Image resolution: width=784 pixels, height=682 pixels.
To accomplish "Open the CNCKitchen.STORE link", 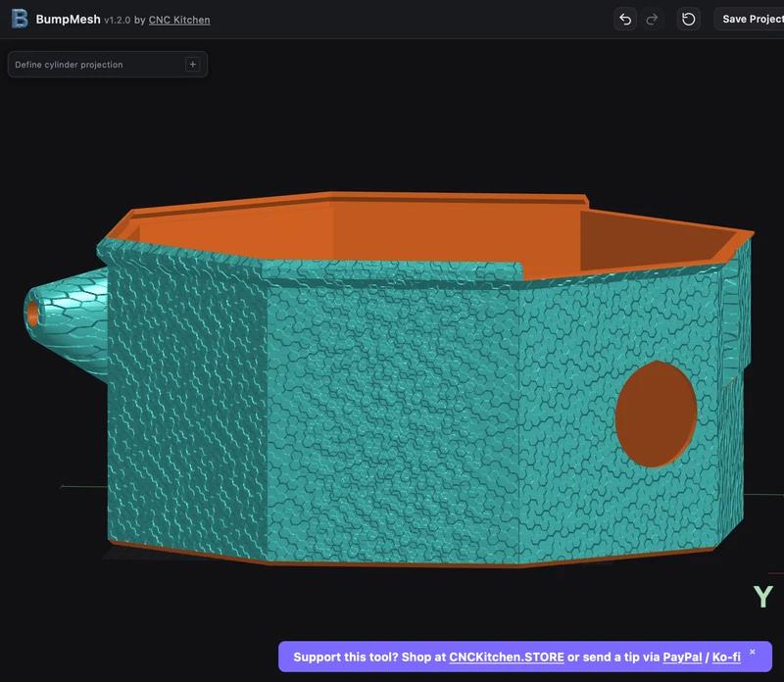I will click(507, 657).
